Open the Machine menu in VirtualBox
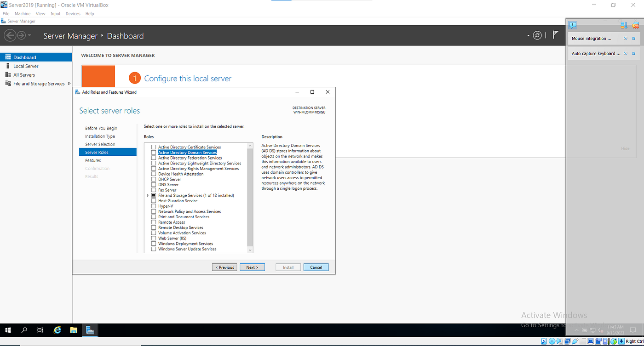The width and height of the screenshot is (644, 346). click(x=23, y=13)
